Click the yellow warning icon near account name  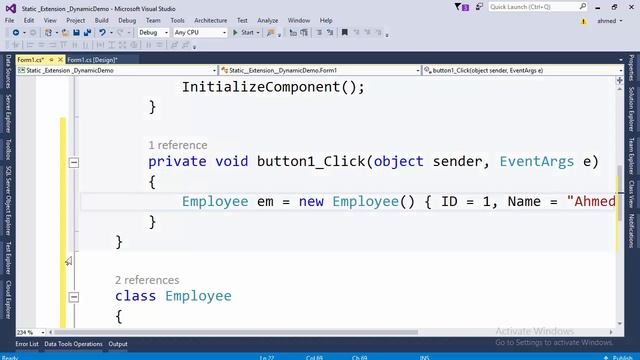583,21
